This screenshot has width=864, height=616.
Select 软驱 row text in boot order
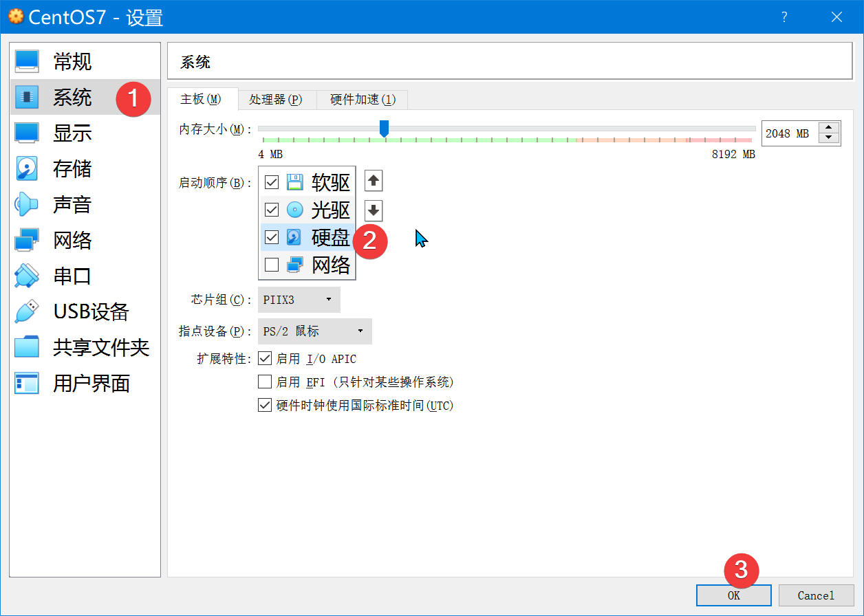tap(331, 183)
